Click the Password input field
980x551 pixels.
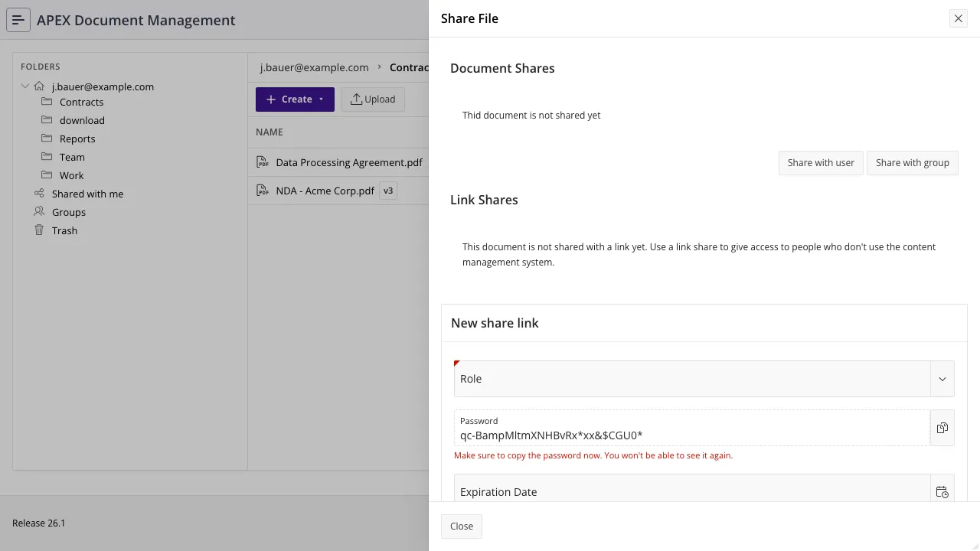[x=692, y=428]
